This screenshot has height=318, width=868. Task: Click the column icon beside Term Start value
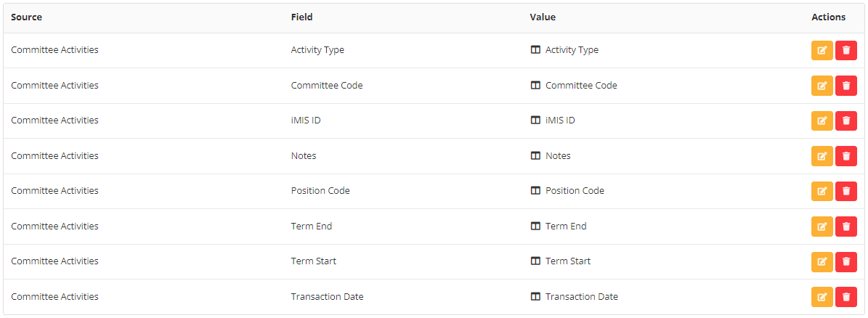[535, 261]
